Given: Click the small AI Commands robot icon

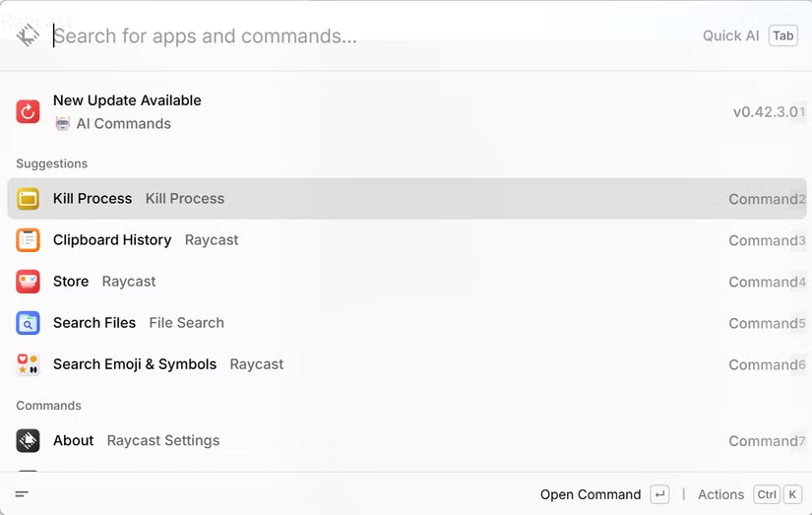Looking at the screenshot, I should pyautogui.click(x=63, y=124).
